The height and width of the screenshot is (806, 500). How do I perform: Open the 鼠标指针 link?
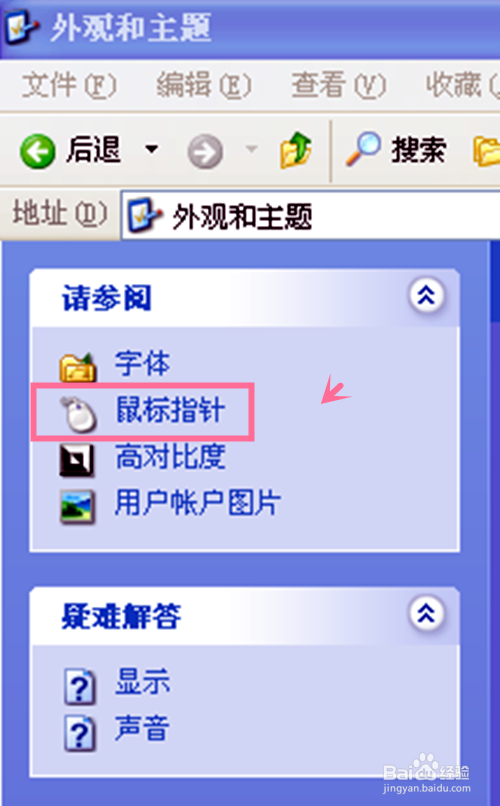point(171,410)
